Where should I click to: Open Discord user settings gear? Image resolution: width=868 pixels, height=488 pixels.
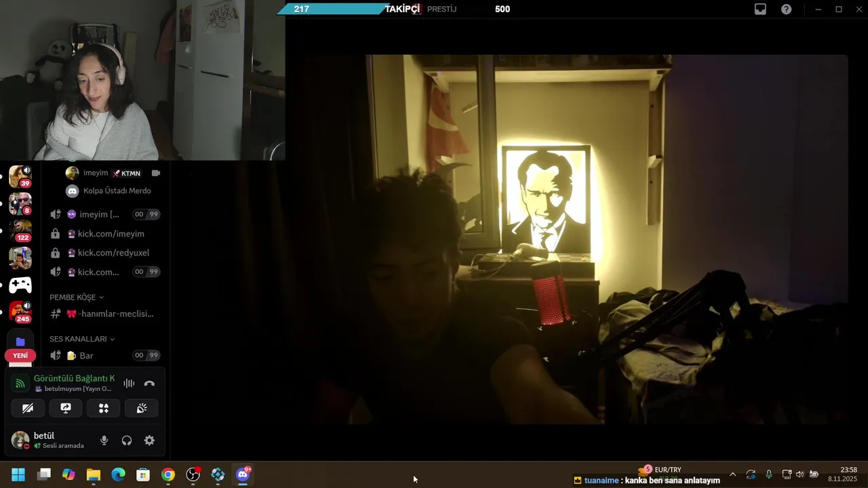tap(149, 441)
